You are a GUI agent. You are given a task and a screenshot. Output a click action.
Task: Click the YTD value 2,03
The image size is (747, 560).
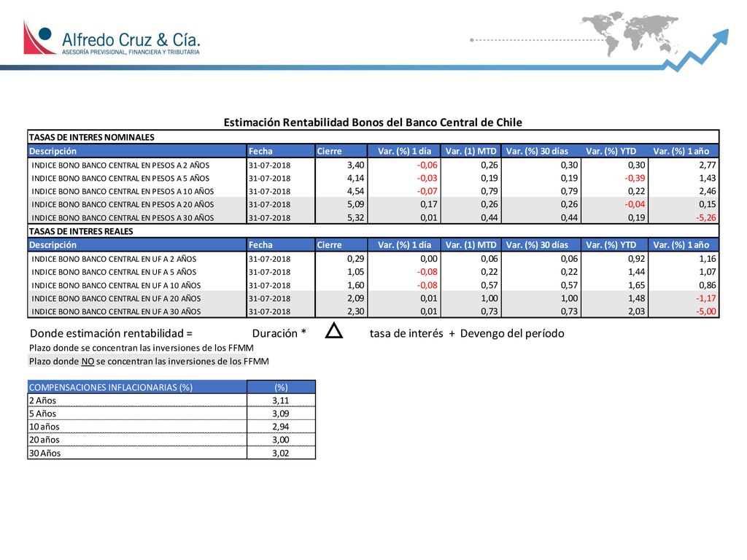tap(636, 311)
